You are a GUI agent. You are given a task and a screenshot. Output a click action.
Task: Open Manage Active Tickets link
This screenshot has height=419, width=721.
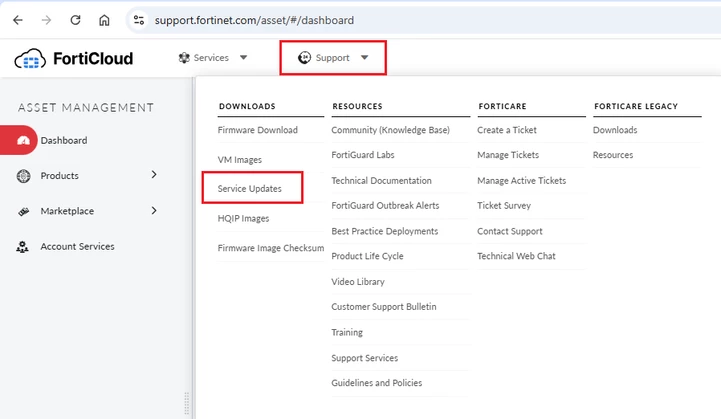[x=521, y=181]
